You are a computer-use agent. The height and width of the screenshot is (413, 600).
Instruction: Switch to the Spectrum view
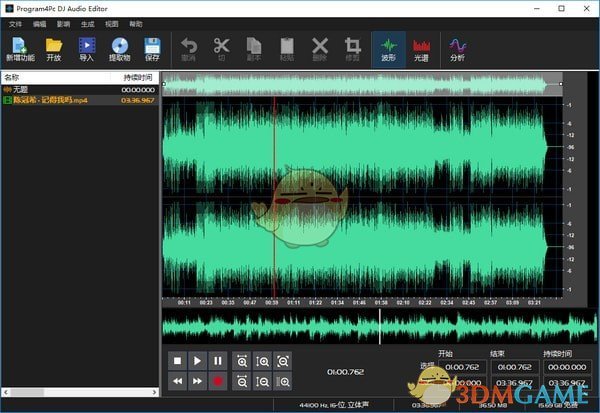pos(422,48)
